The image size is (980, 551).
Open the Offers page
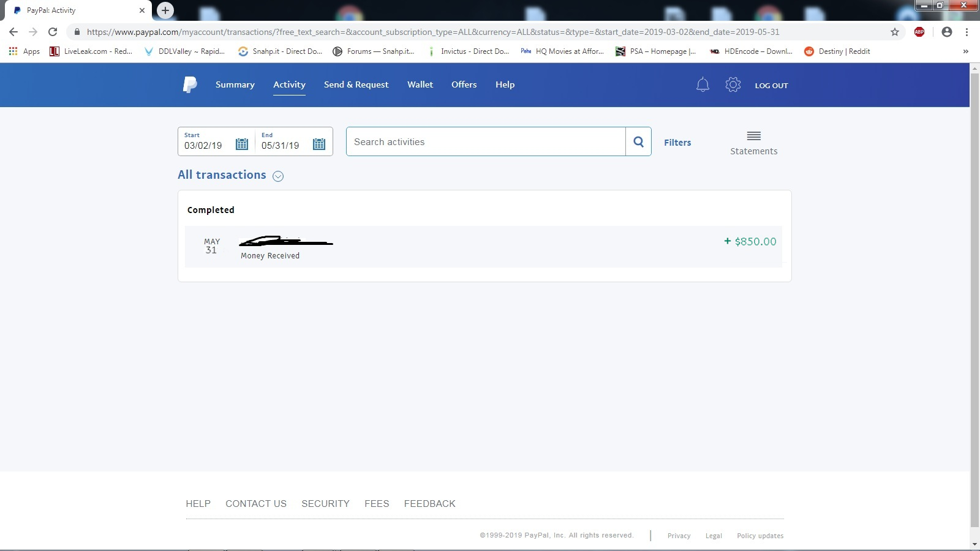464,84
